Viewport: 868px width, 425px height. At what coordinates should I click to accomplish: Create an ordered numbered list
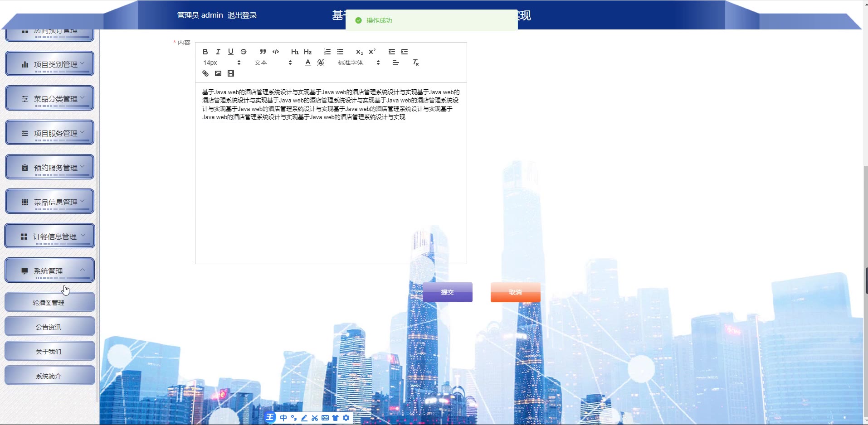coord(327,52)
